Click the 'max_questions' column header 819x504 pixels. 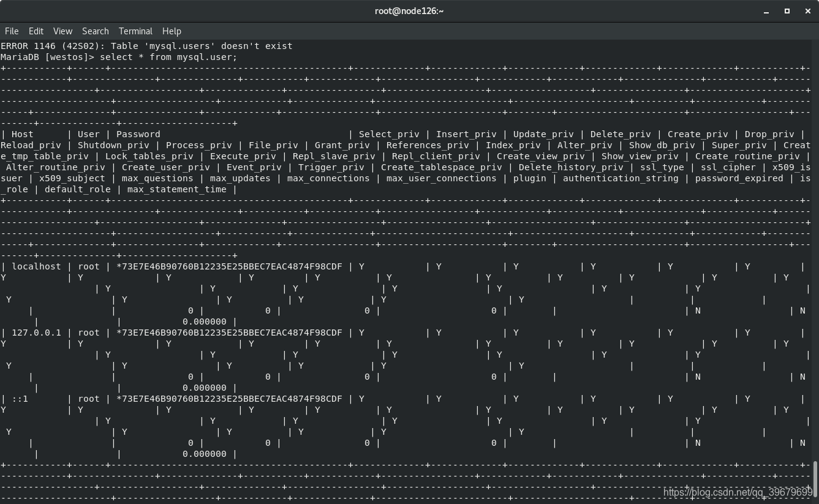point(157,178)
